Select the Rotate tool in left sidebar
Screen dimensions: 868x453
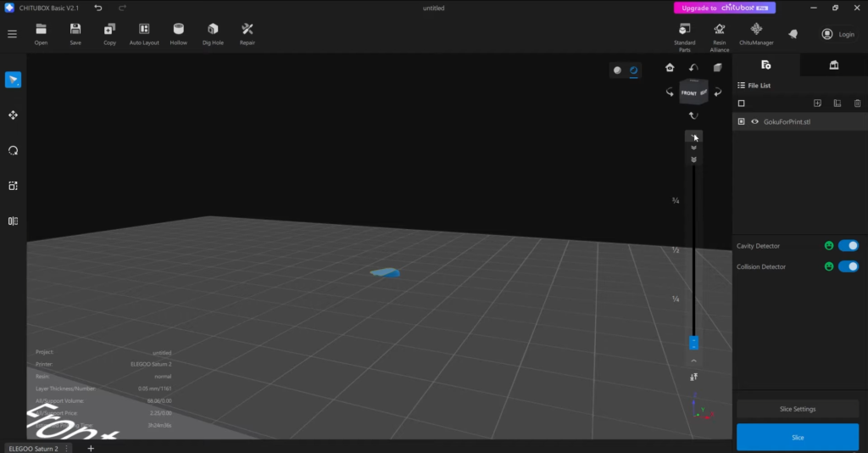pos(13,150)
